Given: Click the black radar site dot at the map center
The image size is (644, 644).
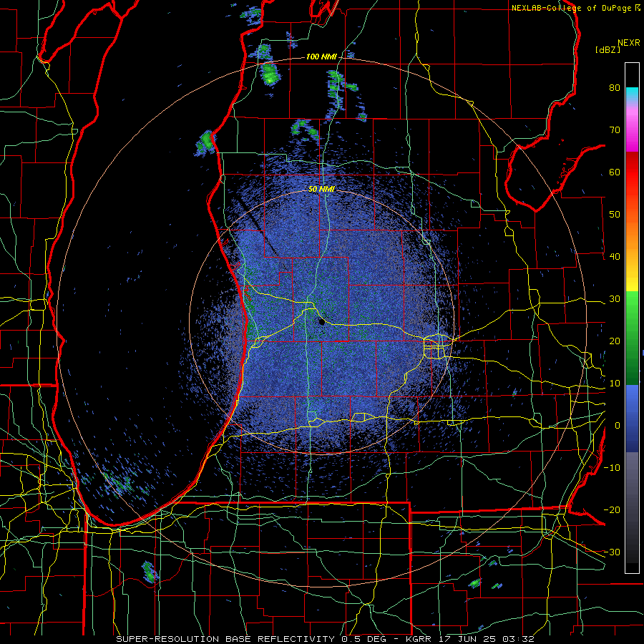Looking at the screenshot, I should pyautogui.click(x=321, y=323).
